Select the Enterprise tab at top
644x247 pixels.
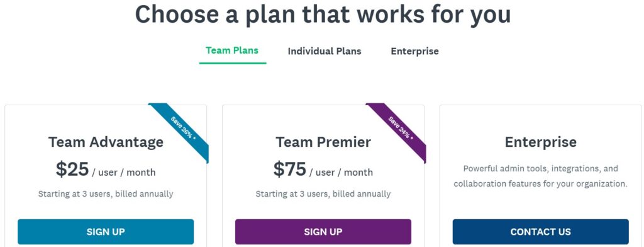(x=415, y=52)
